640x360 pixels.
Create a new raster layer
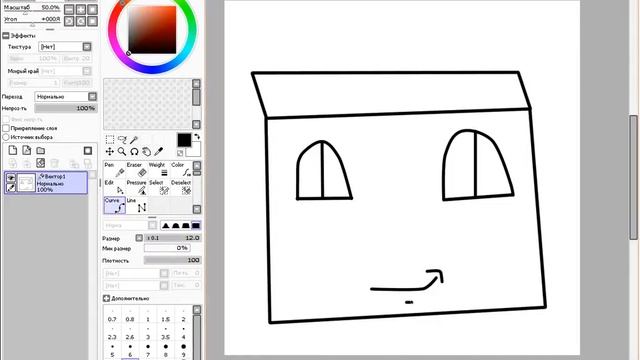pyautogui.click(x=13, y=150)
